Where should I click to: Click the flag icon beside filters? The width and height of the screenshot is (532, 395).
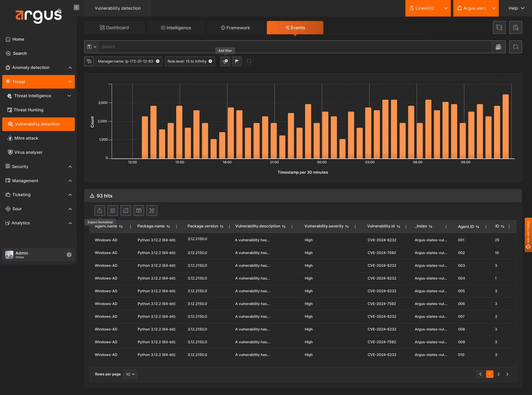point(237,62)
